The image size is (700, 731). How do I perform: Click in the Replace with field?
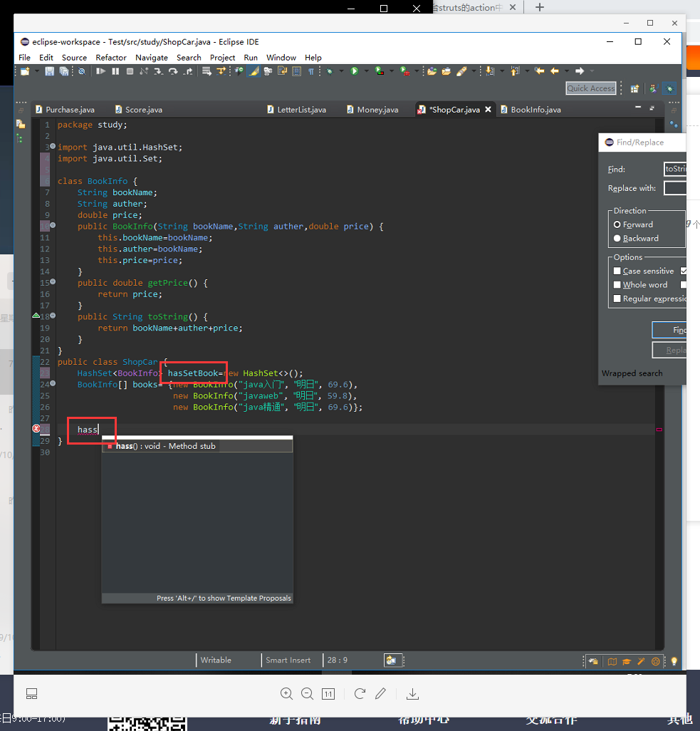tap(675, 188)
